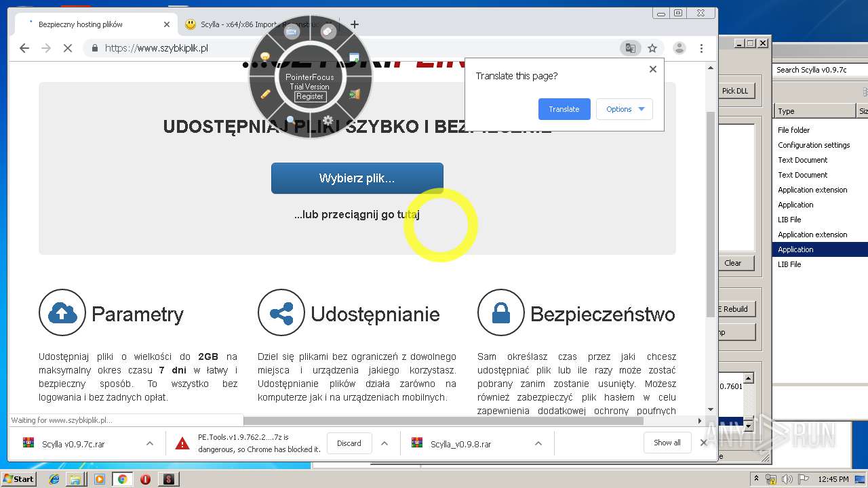This screenshot has height=488, width=868.
Task: Bookmark this page with the star
Action: pos(652,48)
